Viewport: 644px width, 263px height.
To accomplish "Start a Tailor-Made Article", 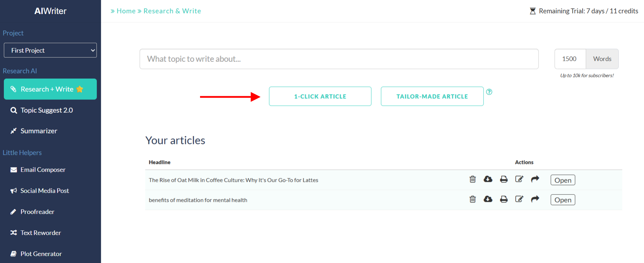I will click(432, 96).
